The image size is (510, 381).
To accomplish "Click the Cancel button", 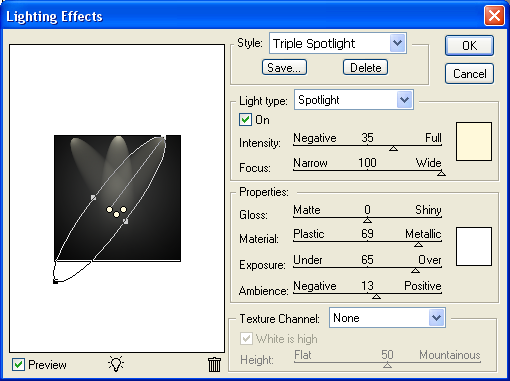I will click(x=469, y=74).
